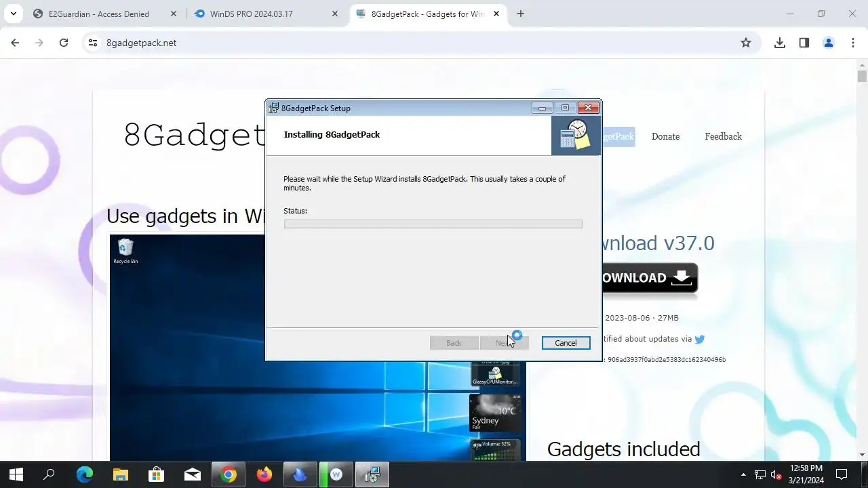Switch to the E2Guardian - Access Denied tab
This screenshot has height=488, width=868.
click(99, 14)
